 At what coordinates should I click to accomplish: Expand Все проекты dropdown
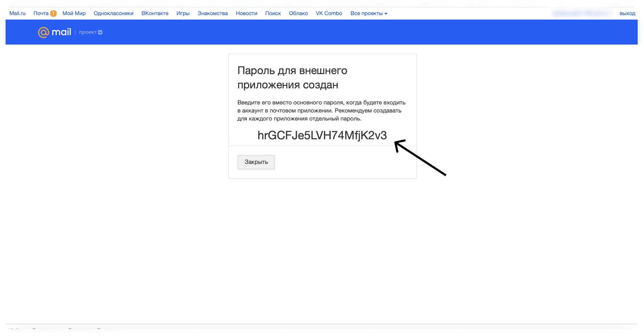tap(369, 13)
